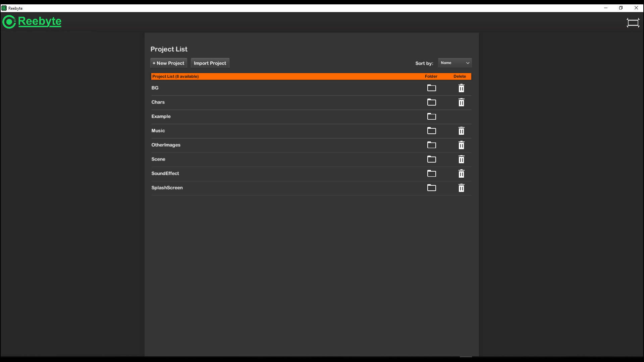The height and width of the screenshot is (362, 644).
Task: Click the Reebyte logo link
Action: [32, 21]
